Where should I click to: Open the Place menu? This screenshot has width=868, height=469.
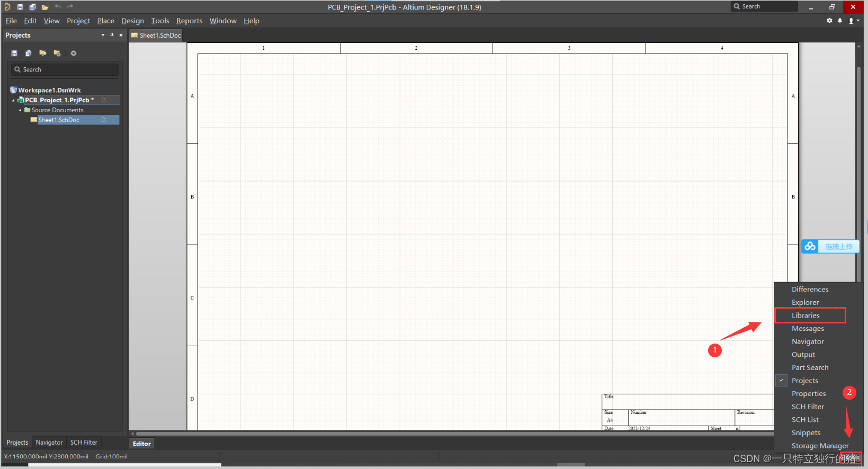coord(105,21)
